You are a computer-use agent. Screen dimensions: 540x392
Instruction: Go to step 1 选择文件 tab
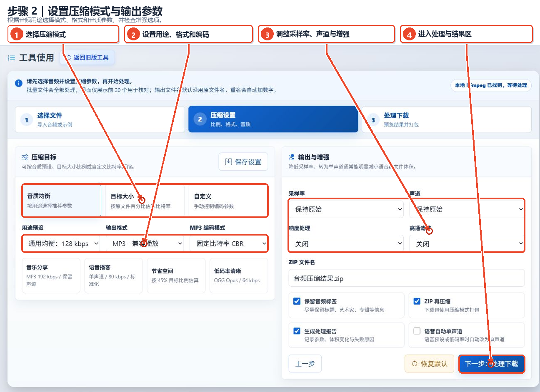click(100, 119)
